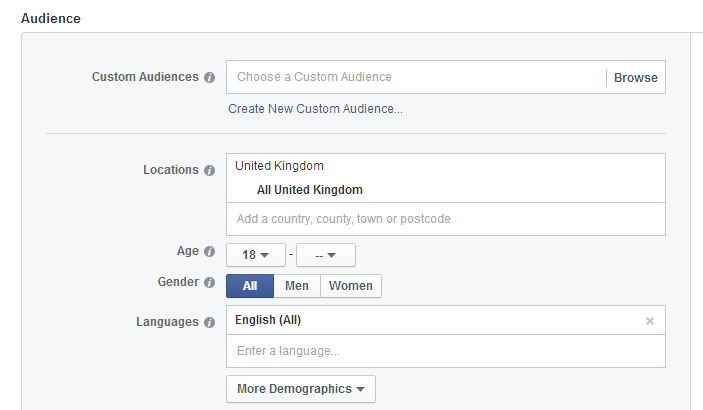The height and width of the screenshot is (410, 703).
Task: Click the Enter a language field
Action: [446, 351]
